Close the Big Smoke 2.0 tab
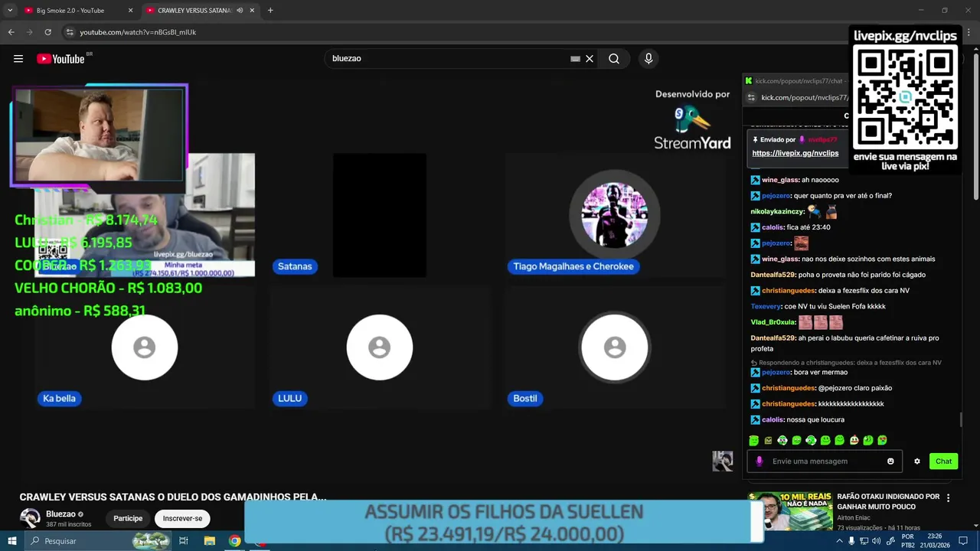 [130, 11]
